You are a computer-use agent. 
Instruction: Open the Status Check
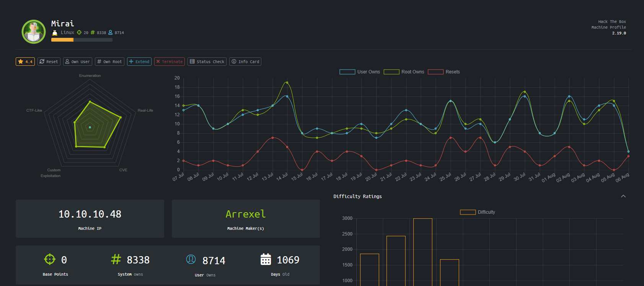point(207,62)
